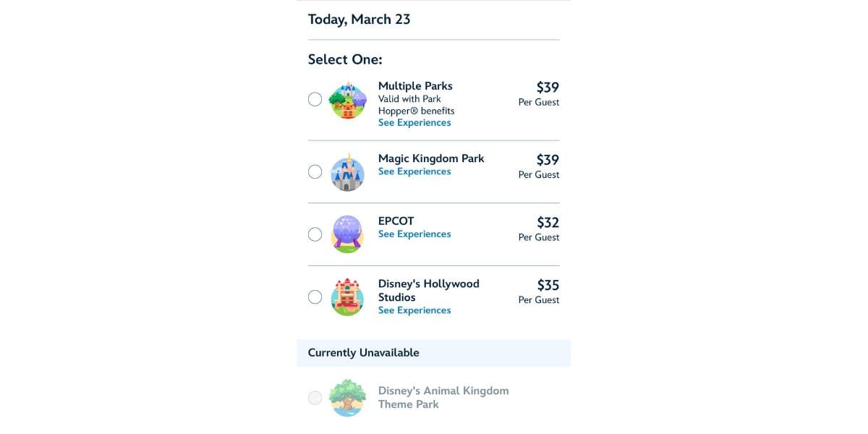Image resolution: width=868 pixels, height=434 pixels.
Task: Click the $32 Per Guest EPCOT price
Action: pos(539,229)
